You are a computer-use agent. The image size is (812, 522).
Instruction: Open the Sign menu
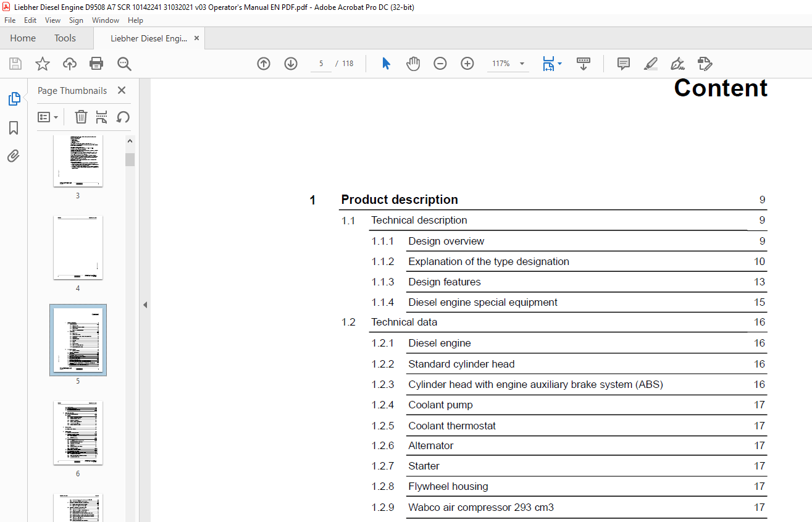click(x=76, y=20)
